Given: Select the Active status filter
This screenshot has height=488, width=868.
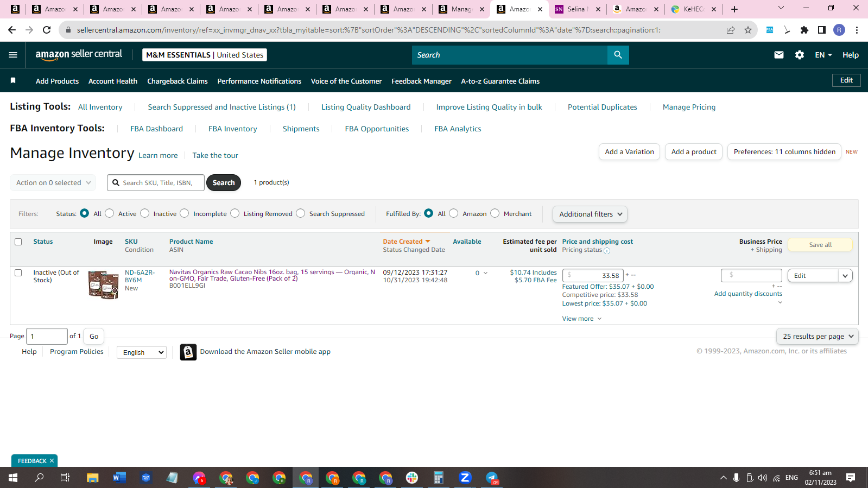Looking at the screenshot, I should (110, 213).
